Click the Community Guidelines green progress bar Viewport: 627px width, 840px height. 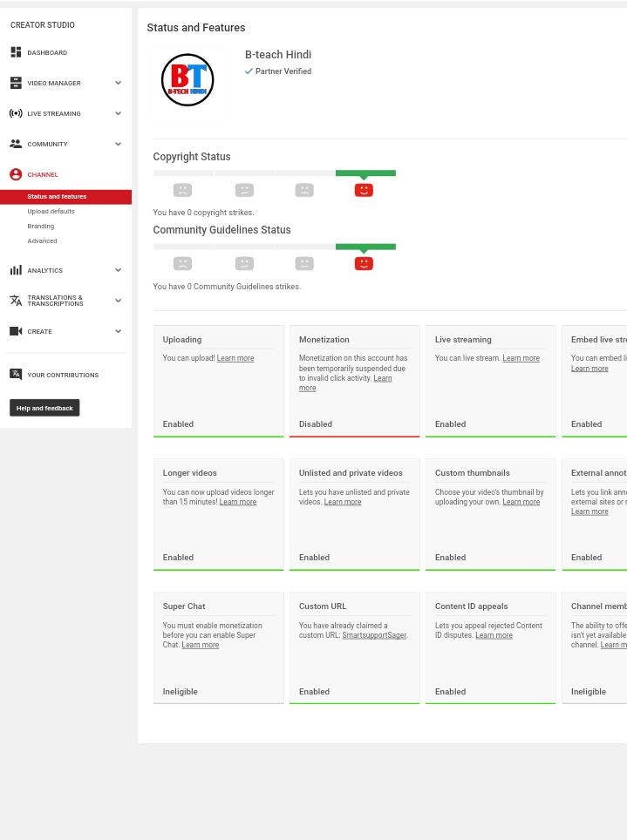pyautogui.click(x=365, y=247)
